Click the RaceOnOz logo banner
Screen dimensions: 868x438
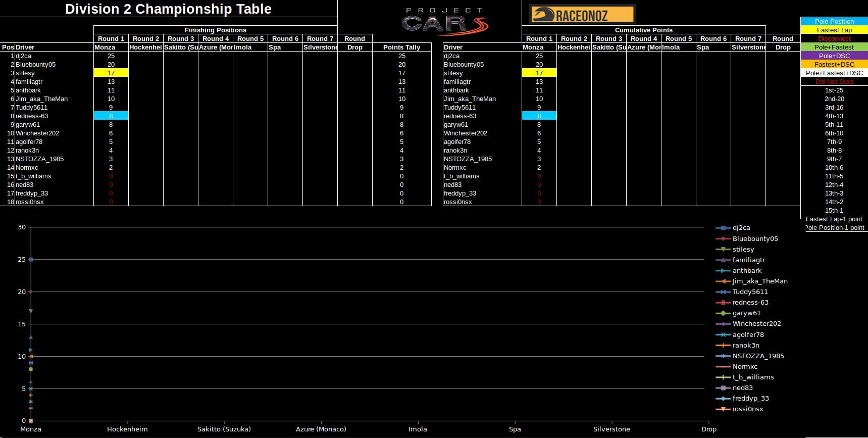582,14
